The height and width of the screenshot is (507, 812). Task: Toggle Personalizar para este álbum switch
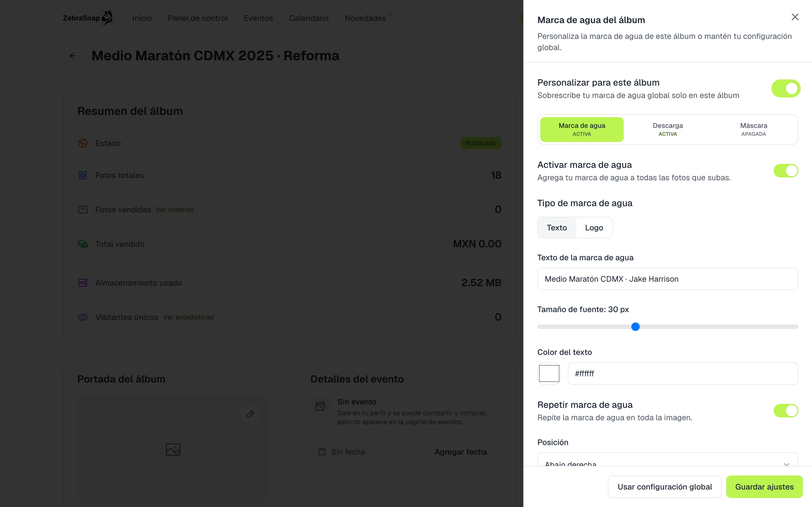786,88
